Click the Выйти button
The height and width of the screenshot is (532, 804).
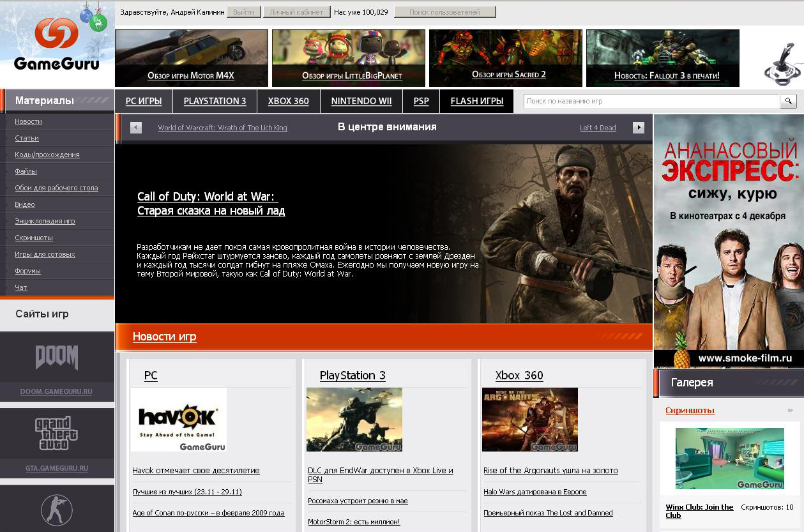tap(243, 12)
